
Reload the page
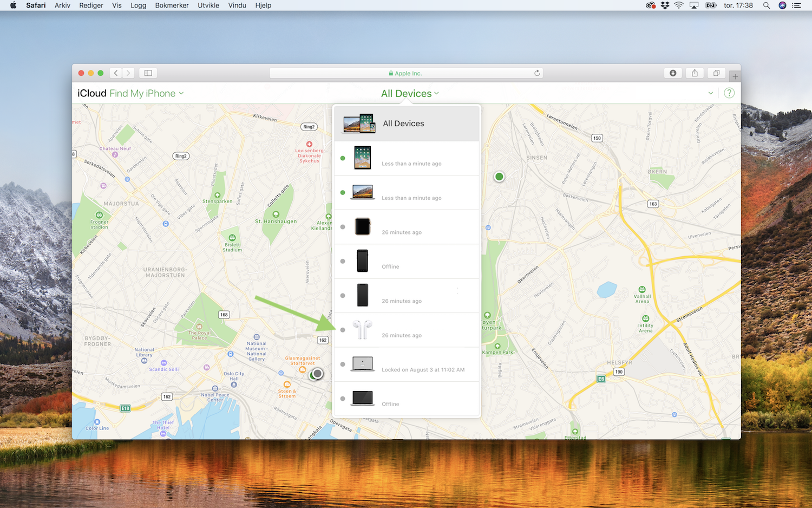(x=537, y=73)
